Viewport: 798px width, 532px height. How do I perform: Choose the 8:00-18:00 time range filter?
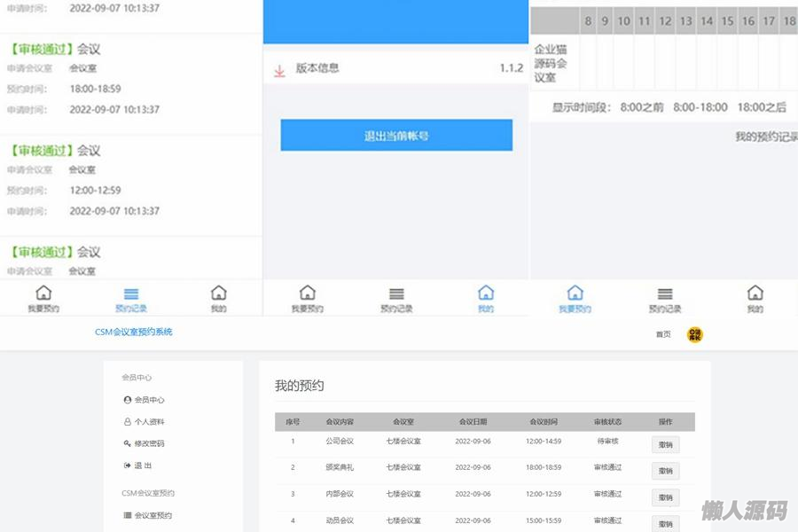[700, 107]
